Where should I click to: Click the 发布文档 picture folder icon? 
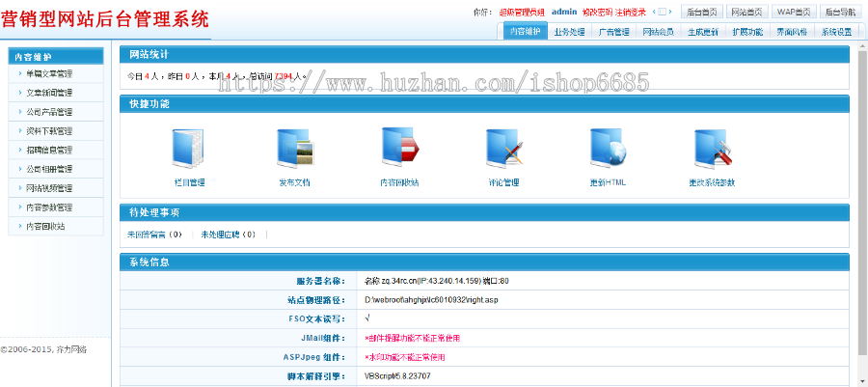294,148
